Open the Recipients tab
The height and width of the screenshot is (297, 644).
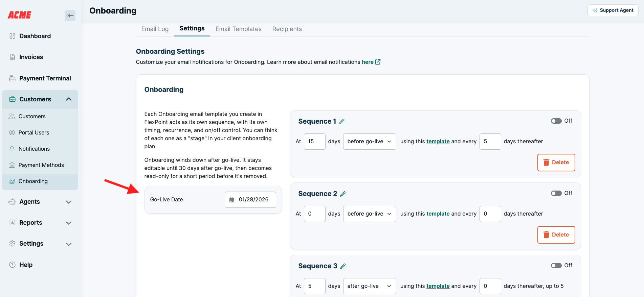(x=287, y=29)
